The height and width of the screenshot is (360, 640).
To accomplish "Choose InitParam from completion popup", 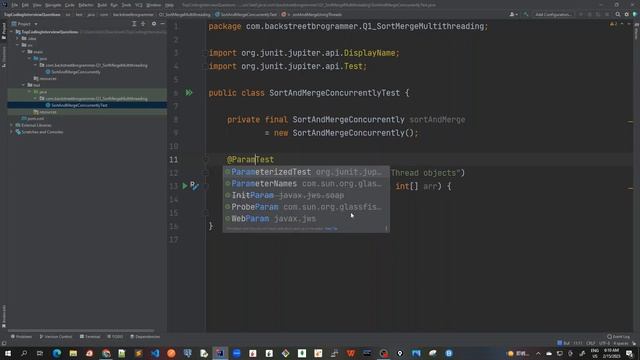I will pos(306,196).
